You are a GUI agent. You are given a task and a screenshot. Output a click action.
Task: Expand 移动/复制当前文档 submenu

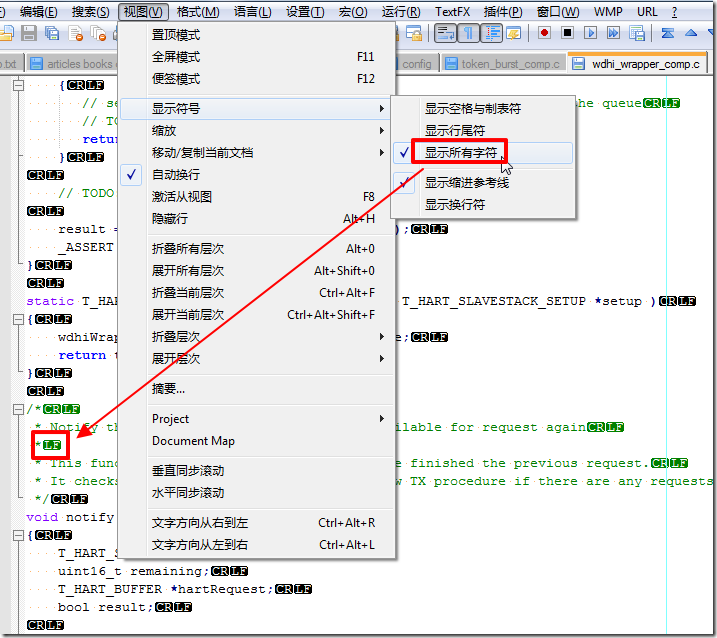(x=257, y=153)
